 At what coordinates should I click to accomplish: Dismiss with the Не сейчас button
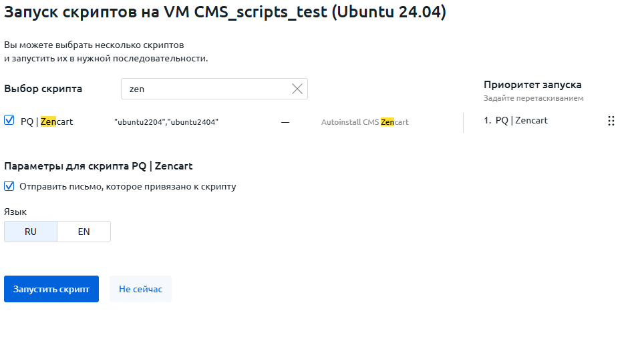(x=140, y=289)
